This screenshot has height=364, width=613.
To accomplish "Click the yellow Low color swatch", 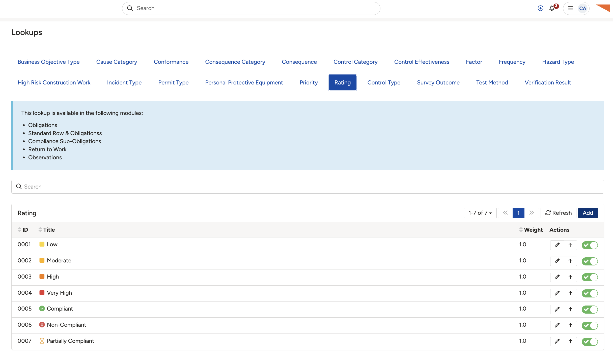I will pyautogui.click(x=42, y=244).
